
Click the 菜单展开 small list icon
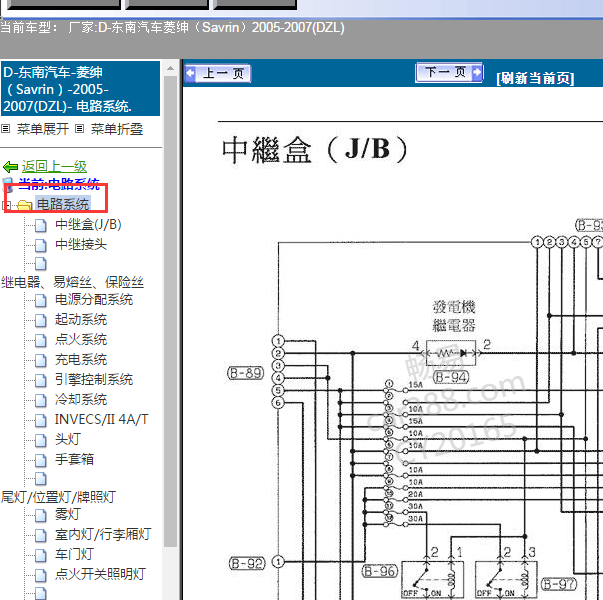(5, 128)
